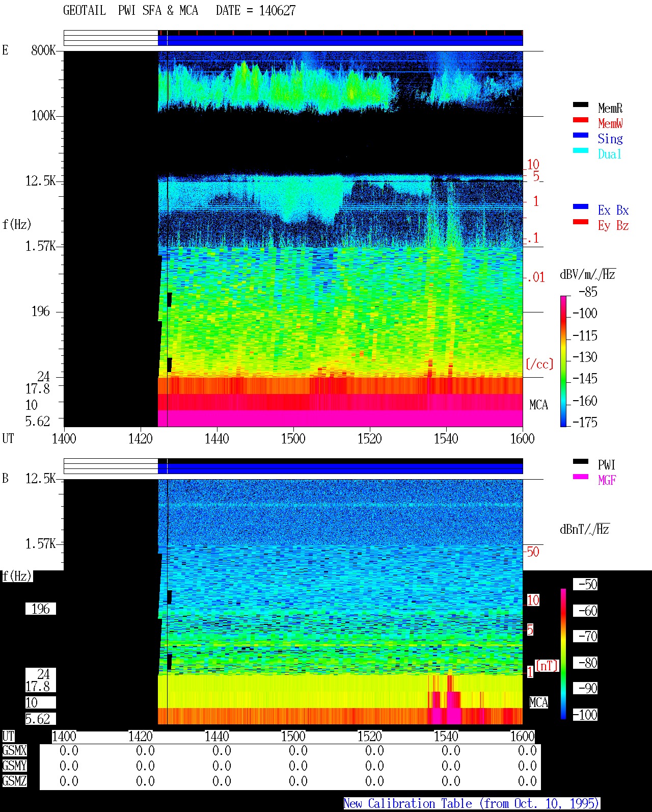Select the cyan Dual legend swatch

tap(581, 151)
